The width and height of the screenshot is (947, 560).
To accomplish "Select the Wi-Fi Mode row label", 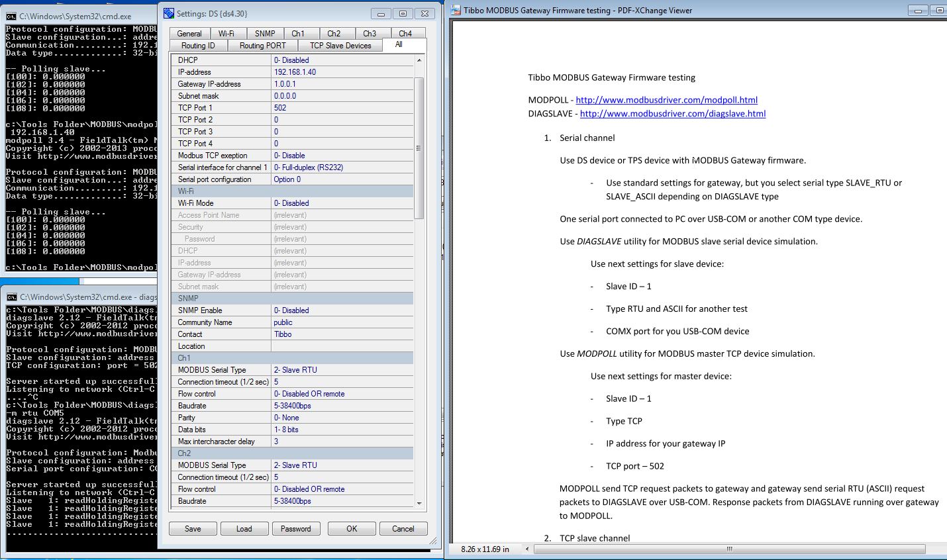I will point(195,203).
